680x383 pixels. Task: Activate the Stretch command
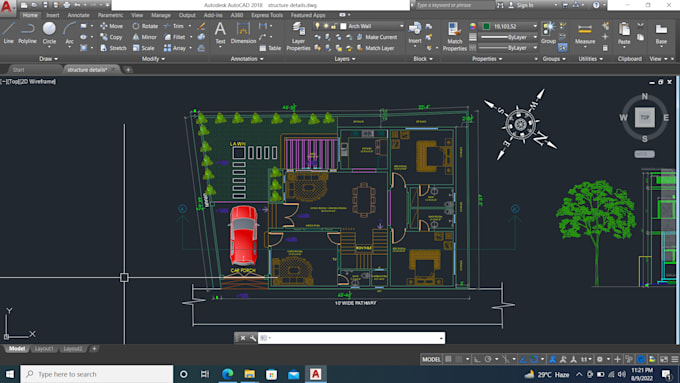coord(113,48)
